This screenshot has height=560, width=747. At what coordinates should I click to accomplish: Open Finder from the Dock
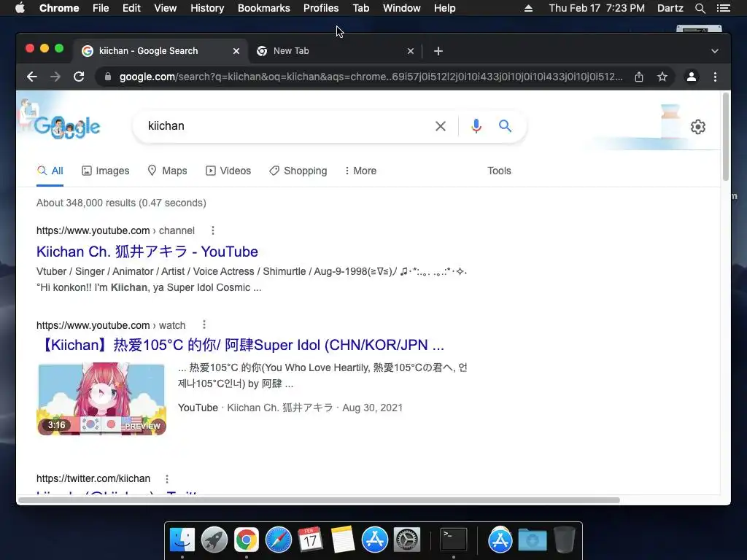pyautogui.click(x=182, y=540)
